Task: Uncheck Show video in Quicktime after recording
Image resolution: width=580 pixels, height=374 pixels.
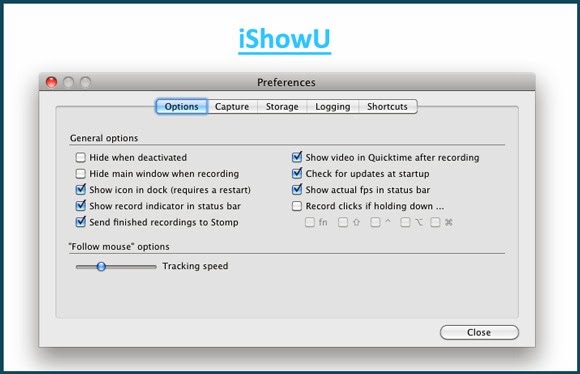Action: coord(297,157)
